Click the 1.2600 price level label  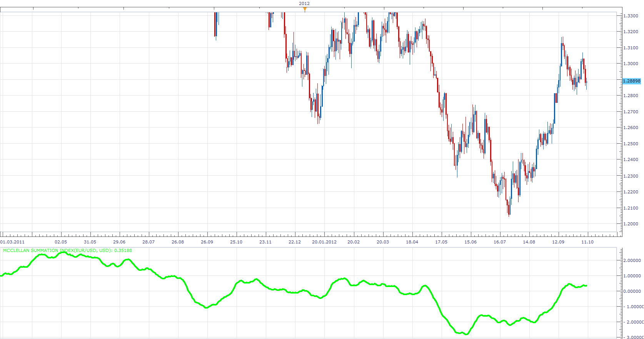pyautogui.click(x=631, y=128)
